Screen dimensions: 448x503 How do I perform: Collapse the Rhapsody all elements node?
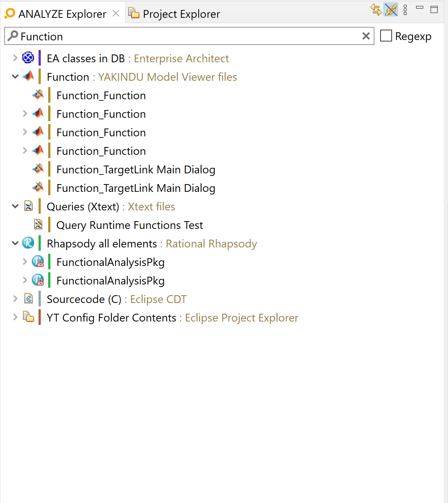click(x=15, y=243)
